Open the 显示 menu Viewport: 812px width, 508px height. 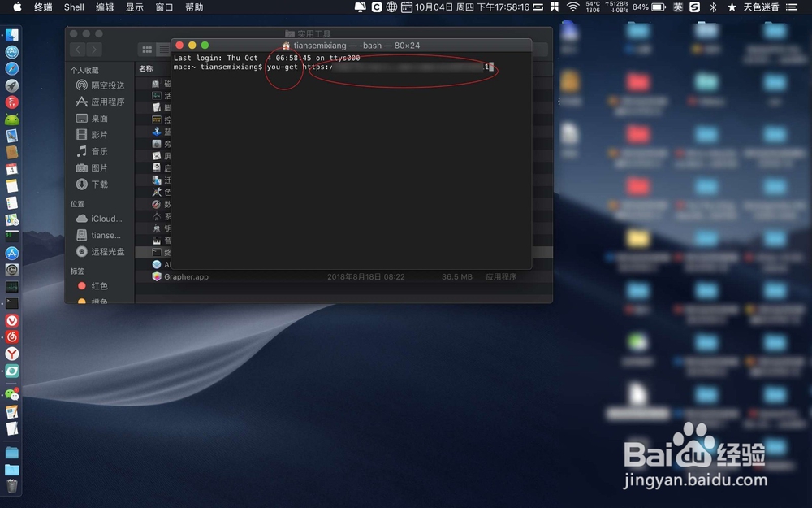135,7
